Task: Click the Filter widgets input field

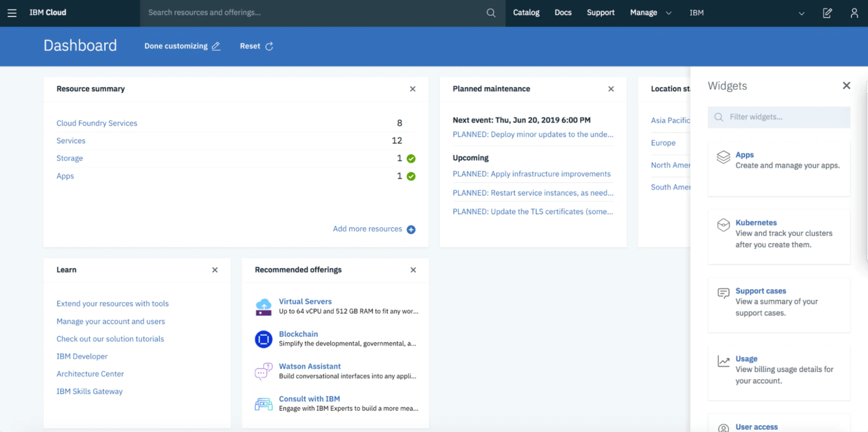Action: coord(779,117)
